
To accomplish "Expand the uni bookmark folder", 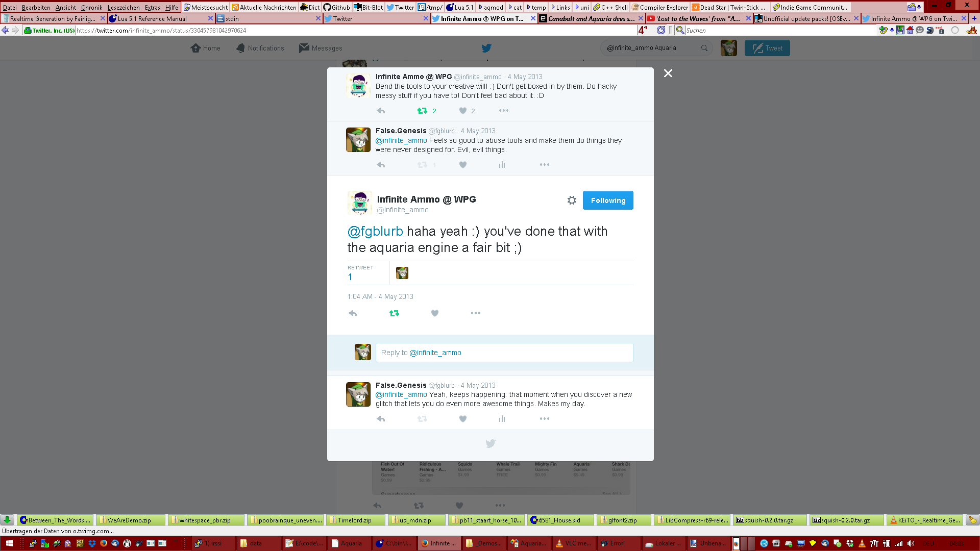I will [582, 7].
